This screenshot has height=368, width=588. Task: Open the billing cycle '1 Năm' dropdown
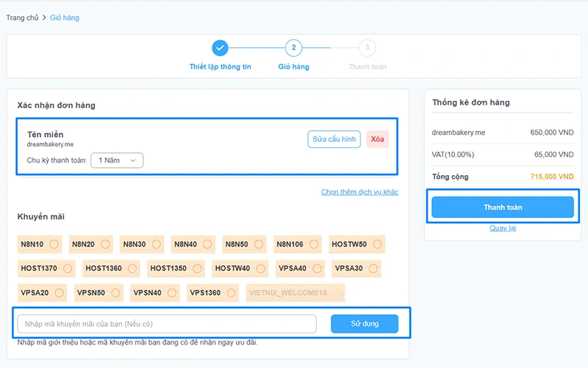tap(117, 160)
